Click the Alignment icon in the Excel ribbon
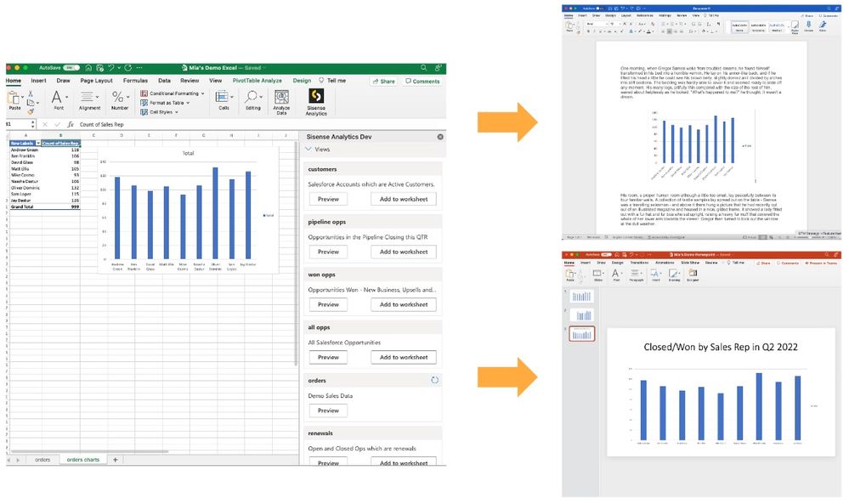Image resolution: width=849 pixels, height=504 pixels. point(89,98)
